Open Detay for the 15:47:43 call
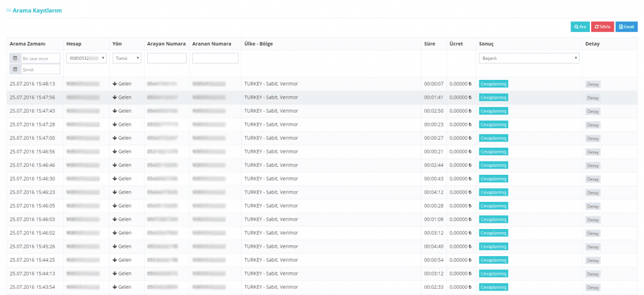Image resolution: width=644 pixels, height=295 pixels. 592,111
